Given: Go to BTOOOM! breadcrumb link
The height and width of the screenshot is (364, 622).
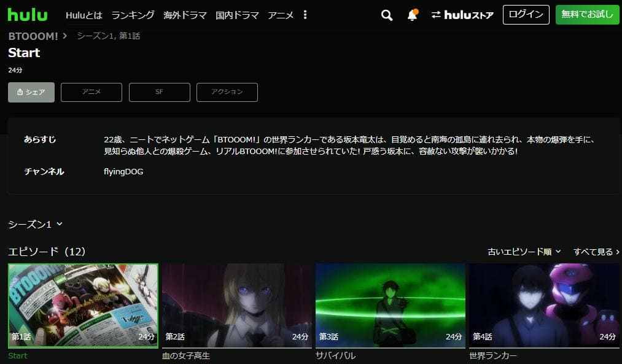Looking at the screenshot, I should point(33,36).
